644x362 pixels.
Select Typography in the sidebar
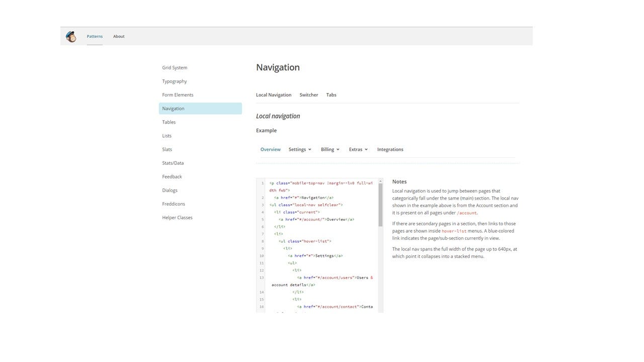174,81
